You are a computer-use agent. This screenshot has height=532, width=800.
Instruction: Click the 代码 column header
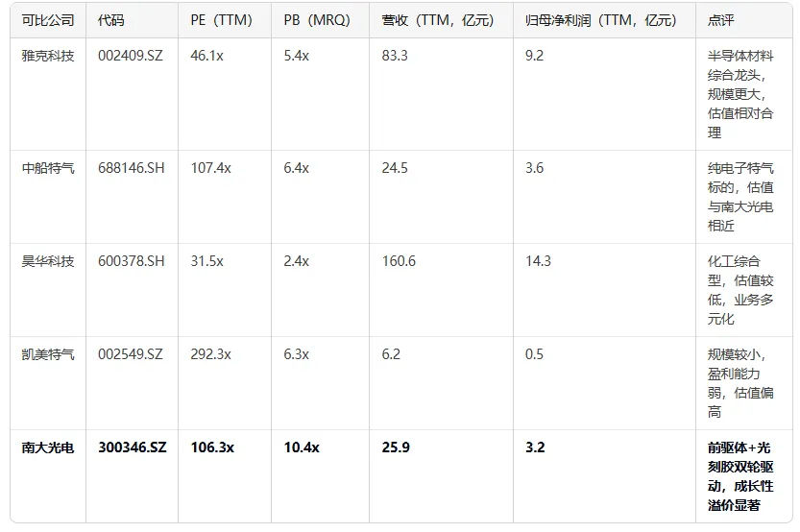point(110,20)
